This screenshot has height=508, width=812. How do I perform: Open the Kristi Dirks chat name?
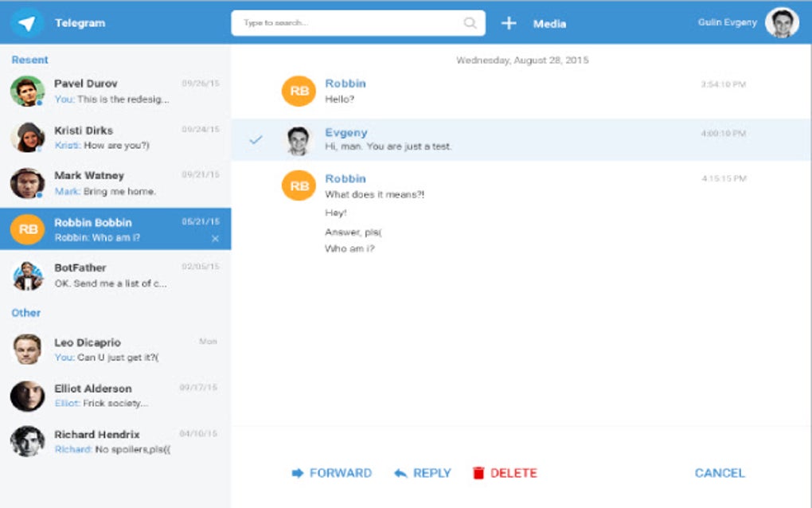pos(84,131)
